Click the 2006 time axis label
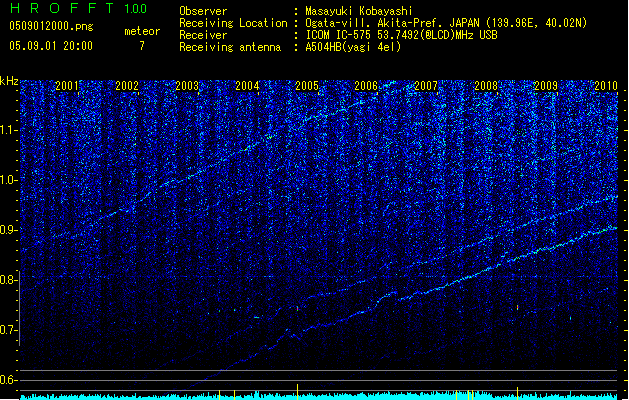 [x=366, y=86]
